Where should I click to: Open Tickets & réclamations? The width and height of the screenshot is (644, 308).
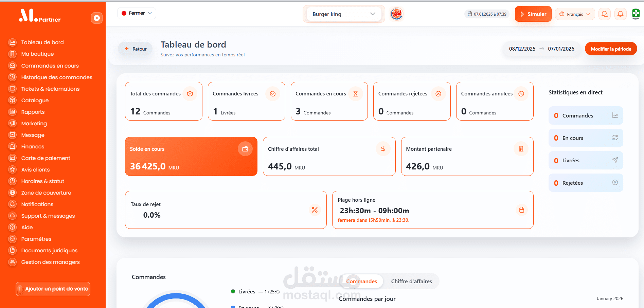pos(50,89)
